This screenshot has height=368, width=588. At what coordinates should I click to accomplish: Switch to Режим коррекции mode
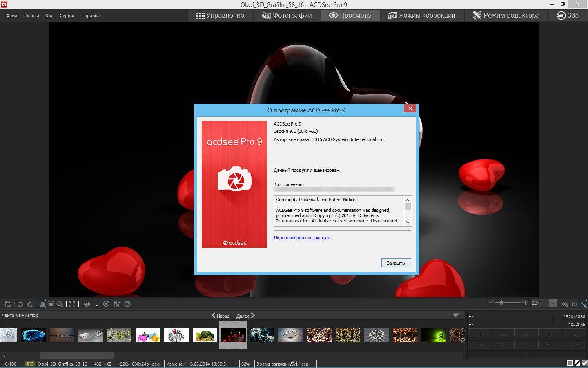(x=422, y=16)
